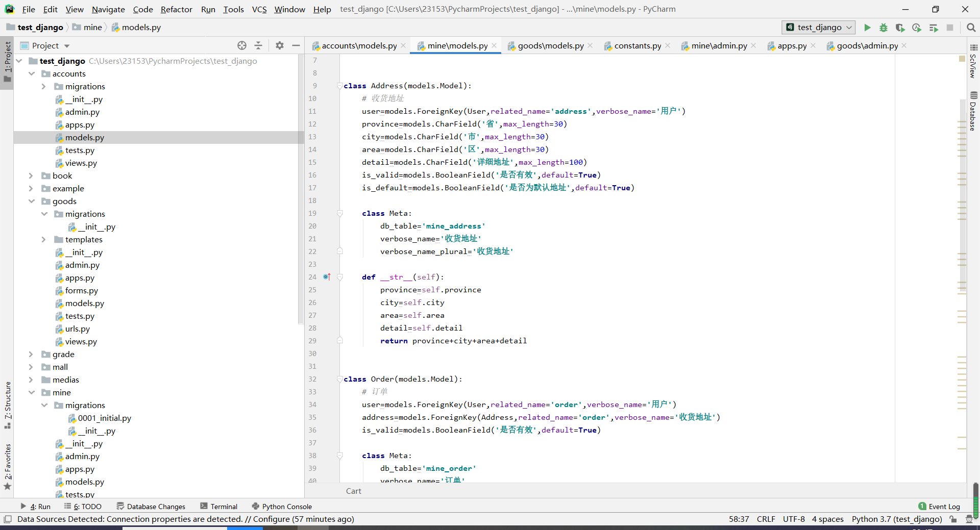Open Database Changes panel

pyautogui.click(x=151, y=507)
